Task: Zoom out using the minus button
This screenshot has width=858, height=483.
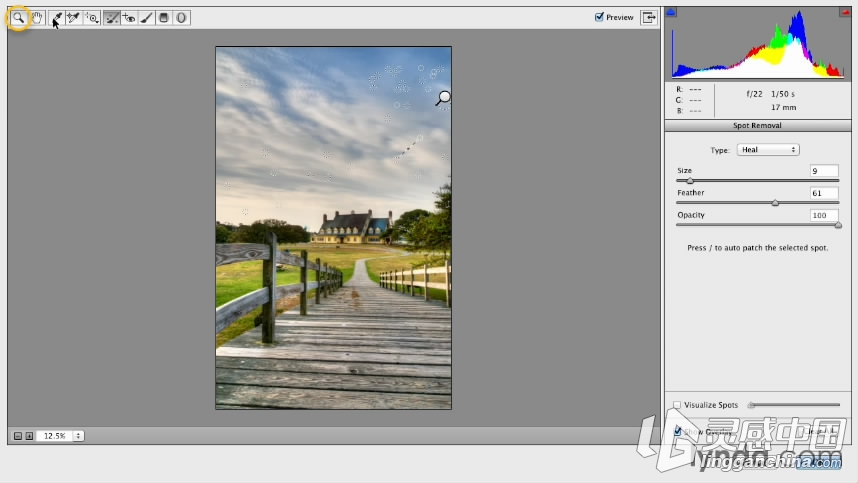Action: pos(18,436)
